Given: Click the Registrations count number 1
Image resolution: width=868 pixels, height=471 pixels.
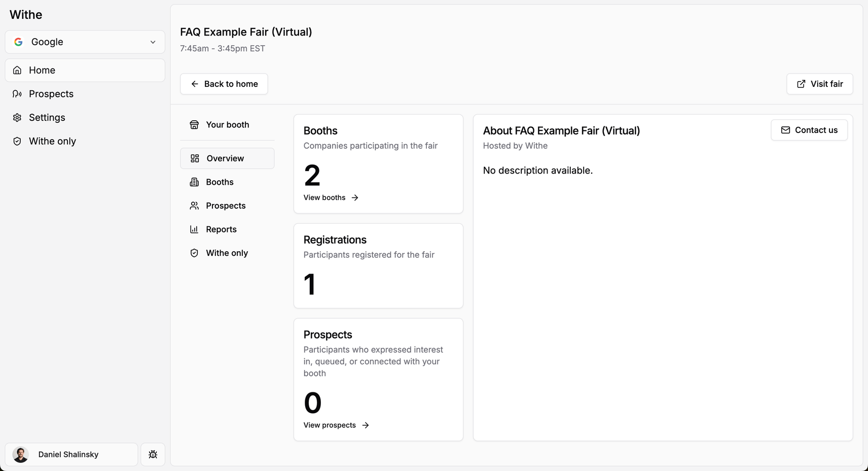Looking at the screenshot, I should tap(310, 284).
